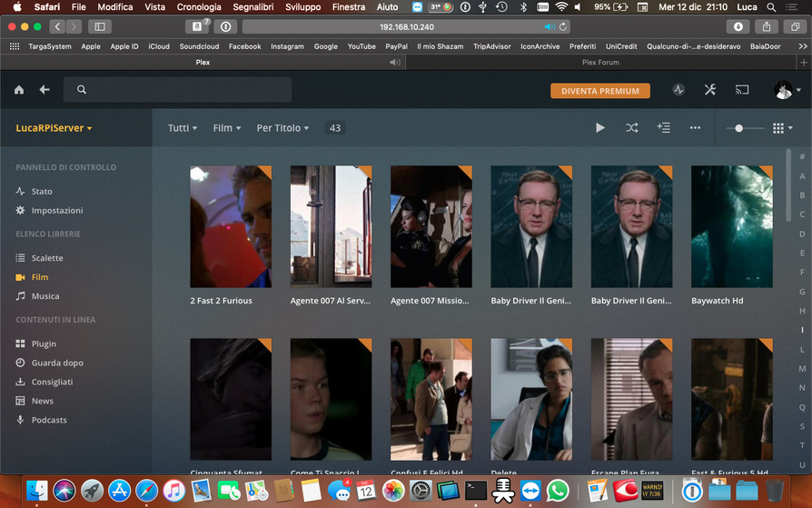Open the Musica library
The width and height of the screenshot is (812, 508).
(x=37, y=296)
